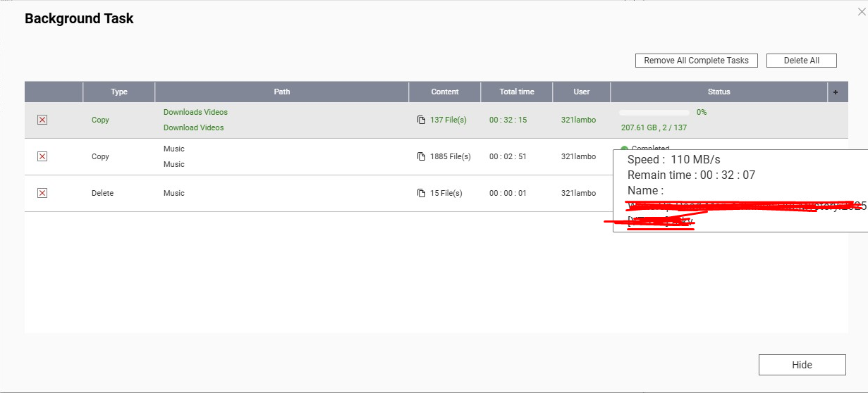This screenshot has height=393, width=868.
Task: Click the Status column header
Action: pos(719,92)
